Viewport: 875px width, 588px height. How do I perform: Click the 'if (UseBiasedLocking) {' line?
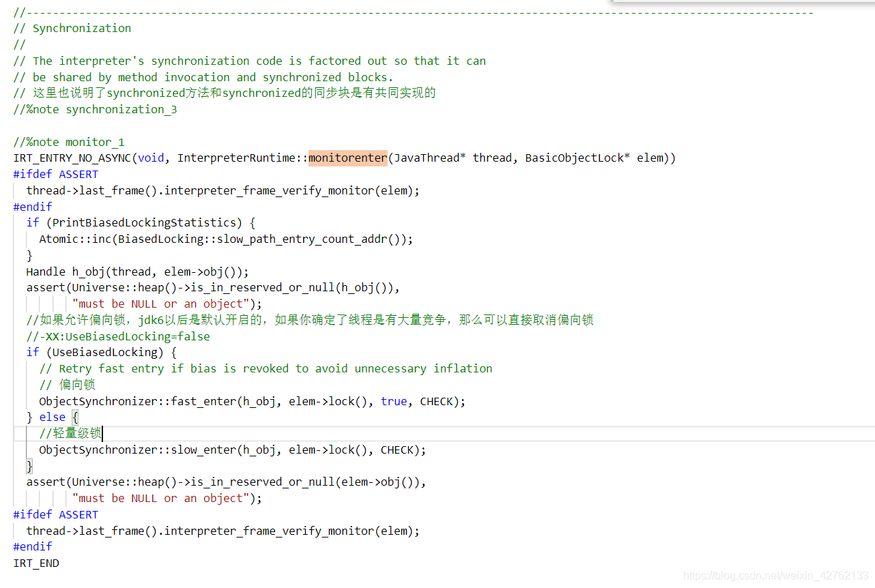pos(102,353)
